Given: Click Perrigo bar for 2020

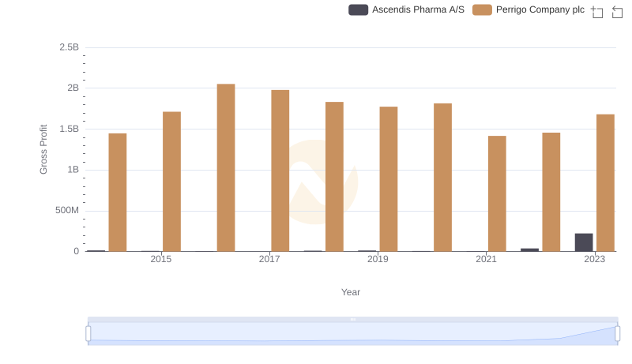Looking at the screenshot, I should pos(442,178).
